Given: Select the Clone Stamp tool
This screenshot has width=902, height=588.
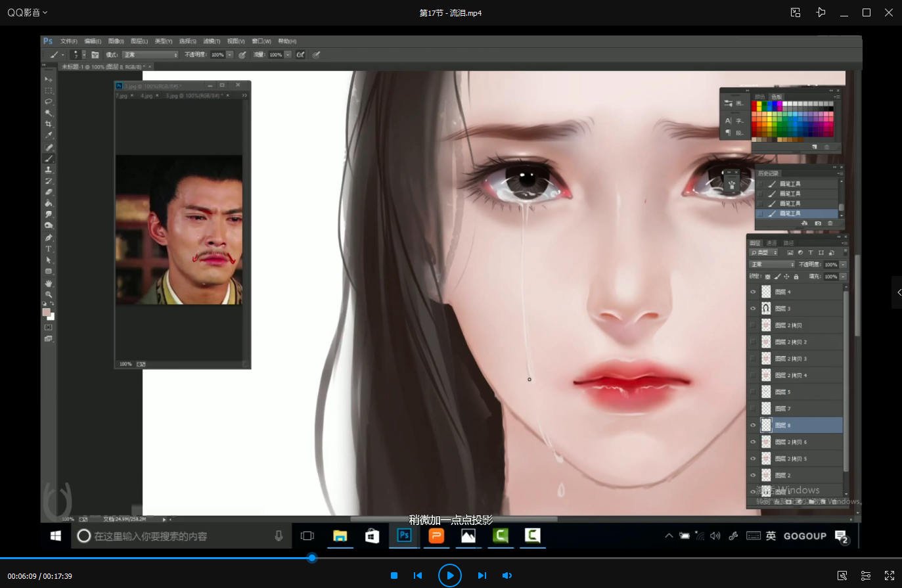Looking at the screenshot, I should pos(49,169).
